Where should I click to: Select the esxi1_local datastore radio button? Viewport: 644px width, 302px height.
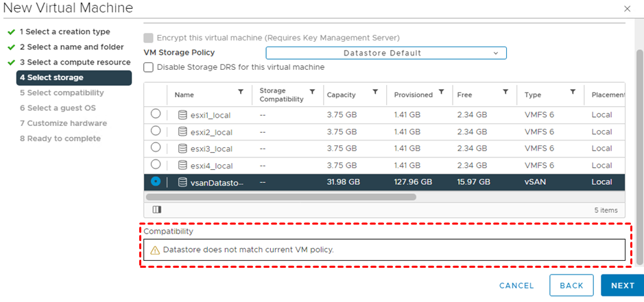pyautogui.click(x=156, y=114)
